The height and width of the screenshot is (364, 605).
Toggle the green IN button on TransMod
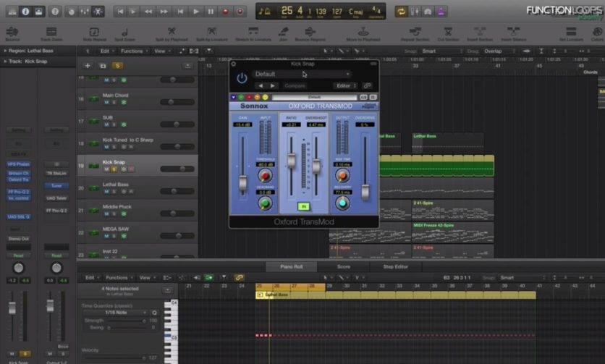click(x=304, y=206)
